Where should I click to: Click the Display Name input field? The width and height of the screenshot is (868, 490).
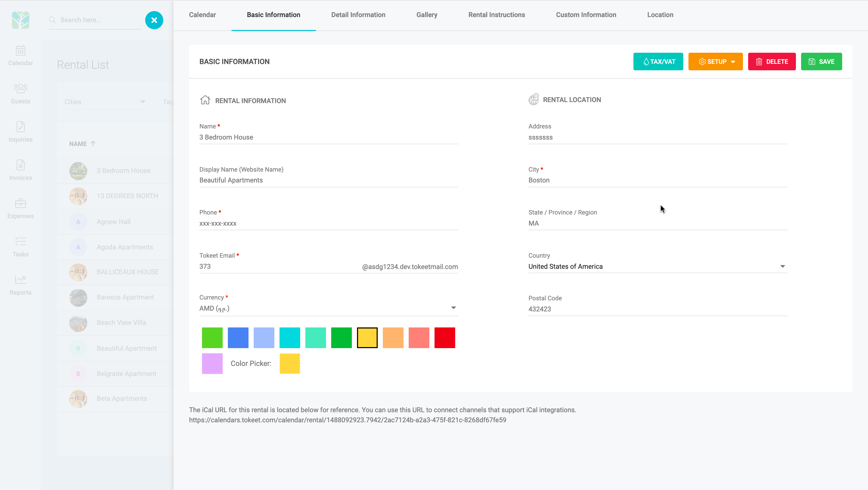[329, 180]
